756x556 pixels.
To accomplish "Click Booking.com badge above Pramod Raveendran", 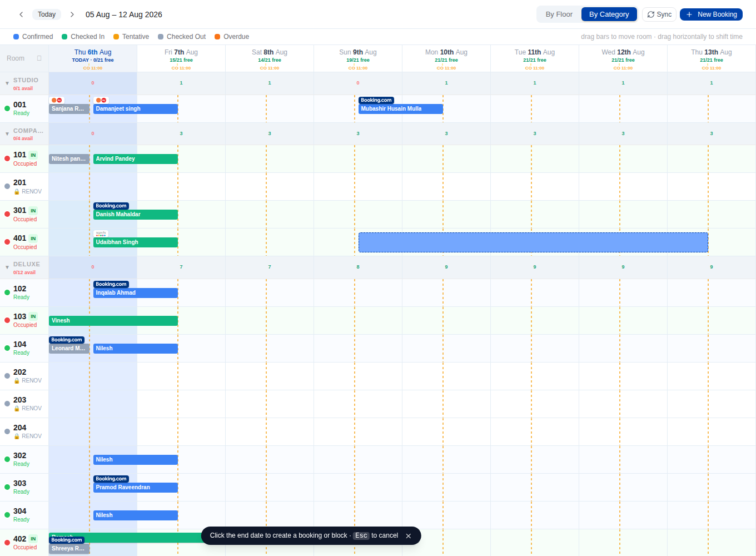I will [x=111, y=479].
